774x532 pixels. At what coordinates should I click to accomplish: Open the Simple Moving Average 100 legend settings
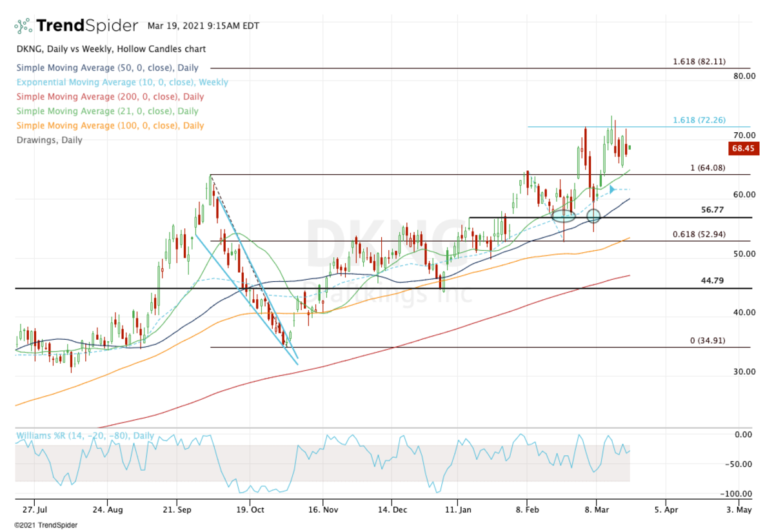click(110, 126)
